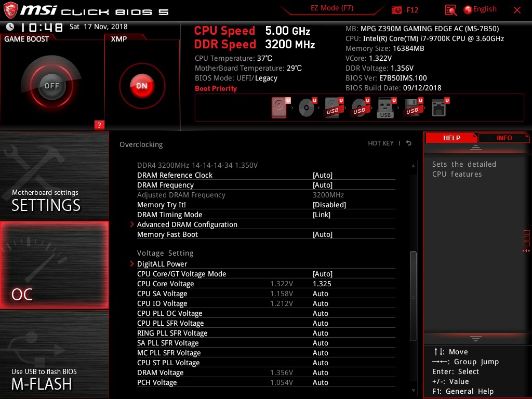Select the network boot device icon
Image resolution: width=532 pixels, height=399 pixels.
point(440,108)
